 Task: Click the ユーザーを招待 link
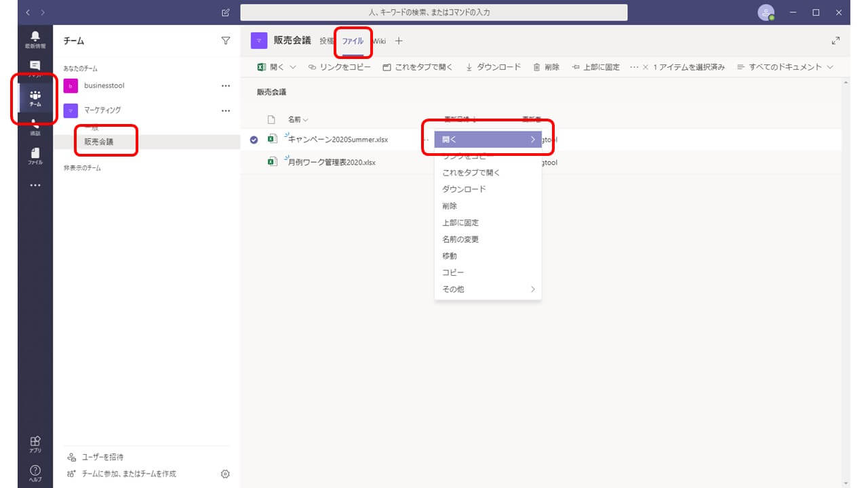coord(102,457)
